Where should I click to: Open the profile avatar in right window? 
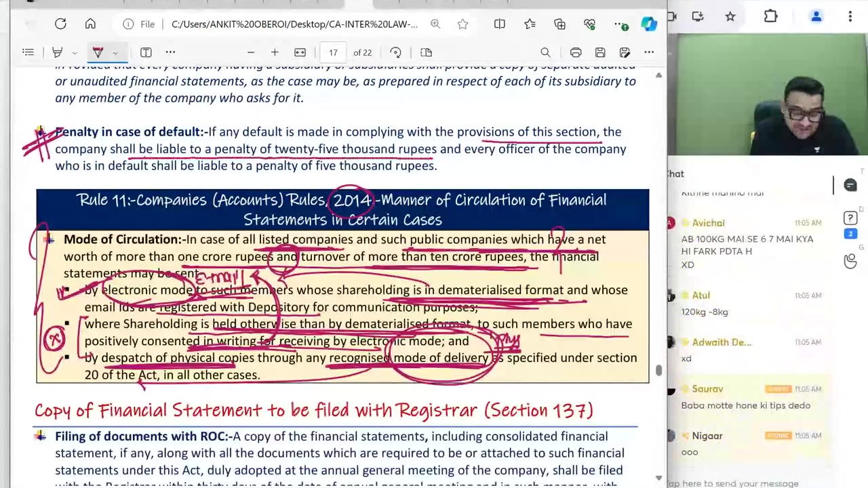pyautogui.click(x=816, y=16)
